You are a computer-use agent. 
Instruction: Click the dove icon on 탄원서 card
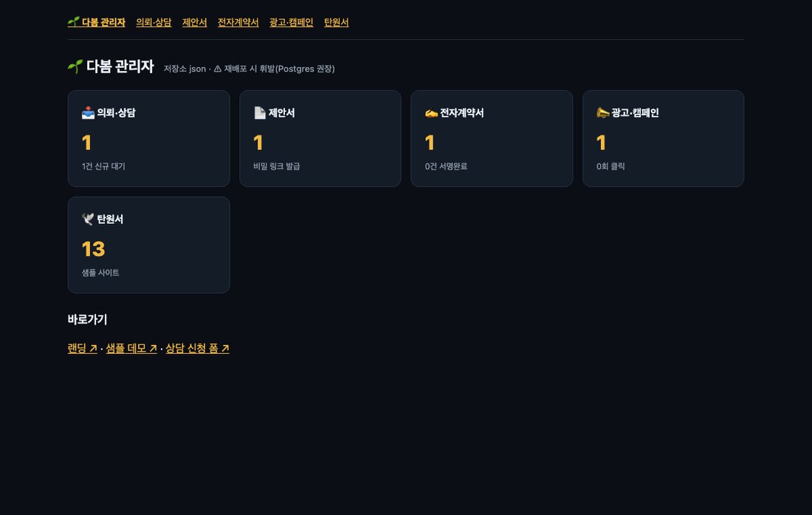[x=88, y=219]
